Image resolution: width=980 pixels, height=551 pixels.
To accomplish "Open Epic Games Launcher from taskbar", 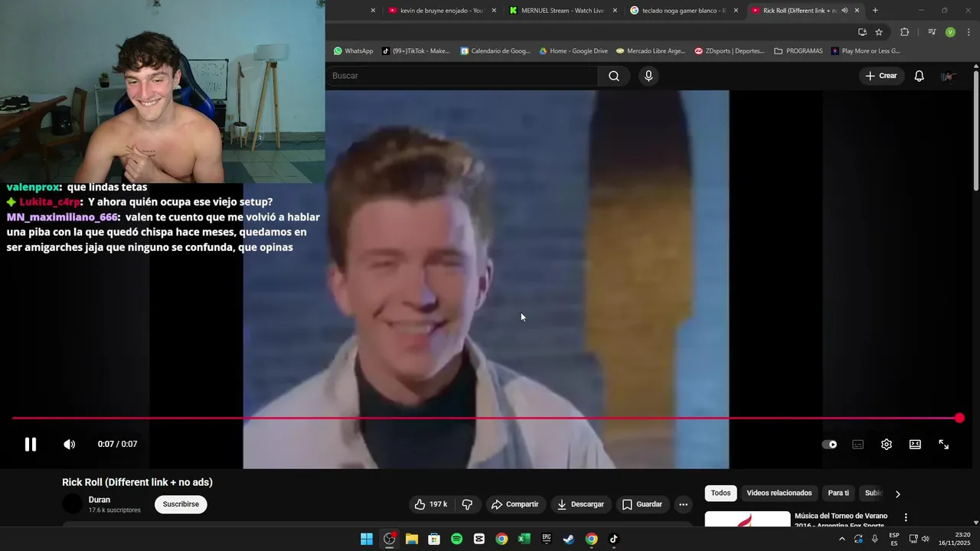I will 546,539.
